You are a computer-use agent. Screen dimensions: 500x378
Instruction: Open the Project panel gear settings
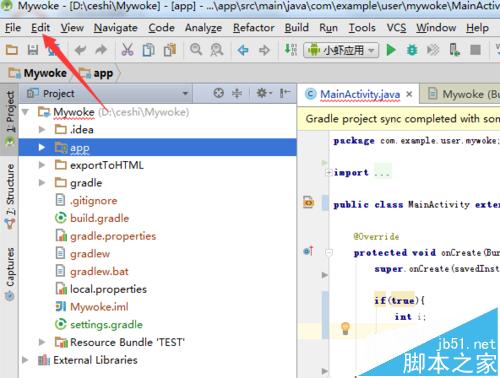point(264,93)
